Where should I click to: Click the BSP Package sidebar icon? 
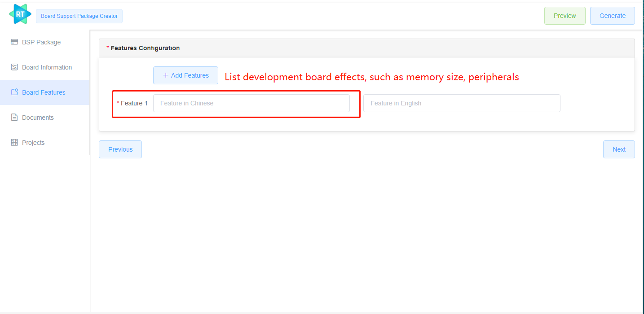pyautogui.click(x=14, y=42)
